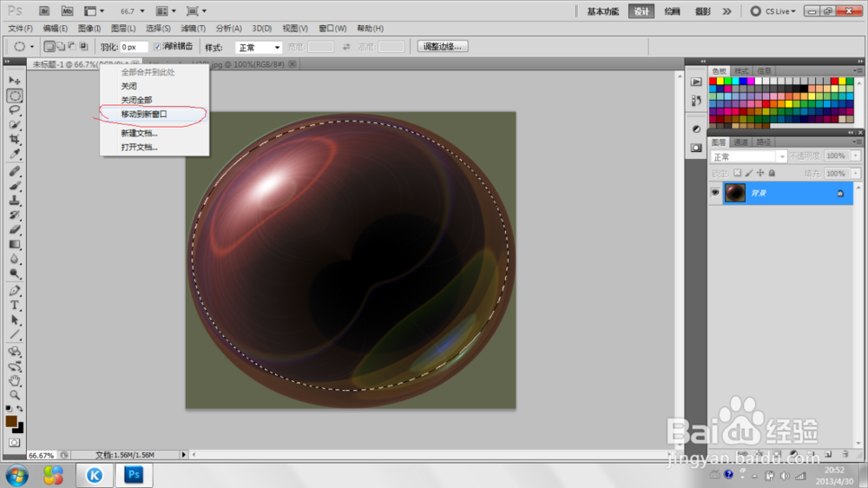The image size is (868, 488).
Task: Open the layer blend mode dropdown
Action: click(x=748, y=157)
